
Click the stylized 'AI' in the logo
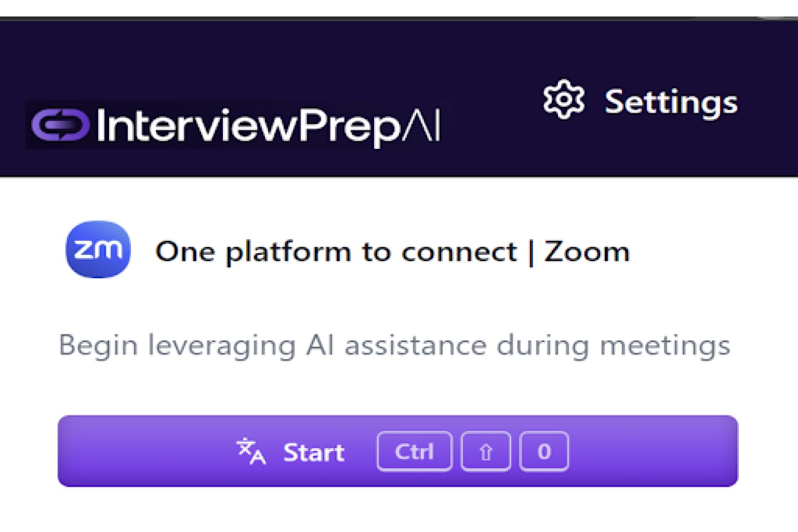click(421, 126)
